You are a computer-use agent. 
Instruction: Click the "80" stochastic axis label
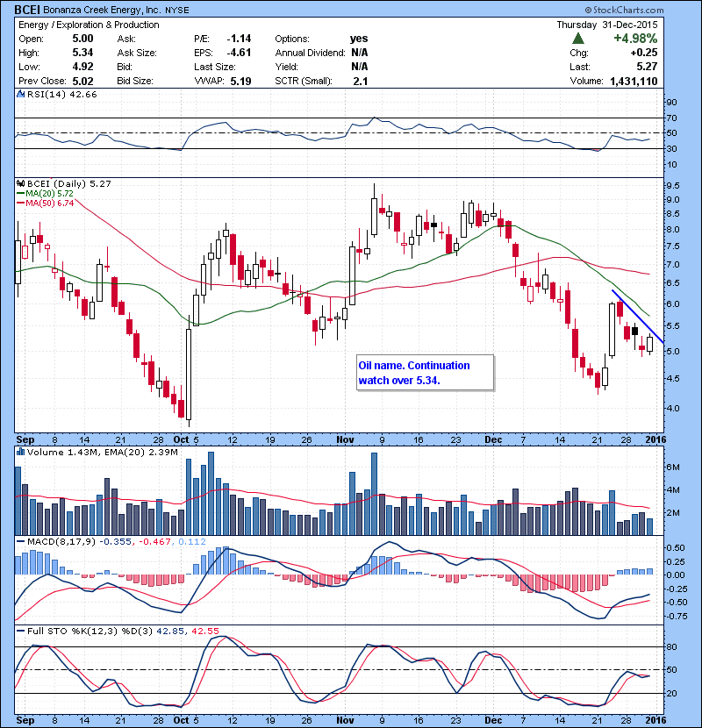672,646
